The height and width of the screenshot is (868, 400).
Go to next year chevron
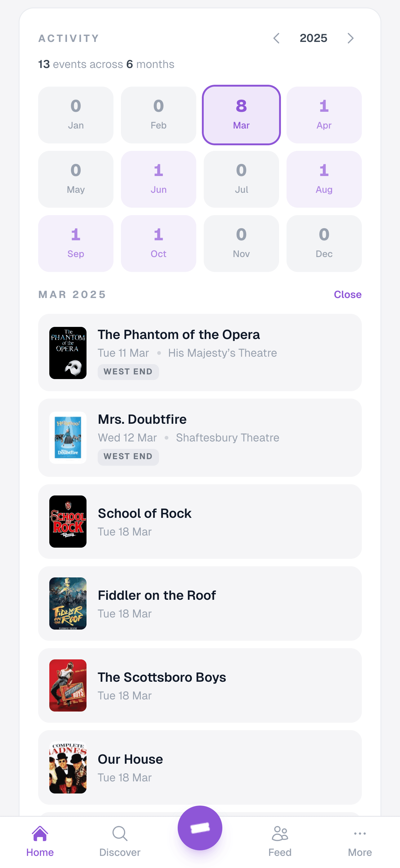point(350,38)
